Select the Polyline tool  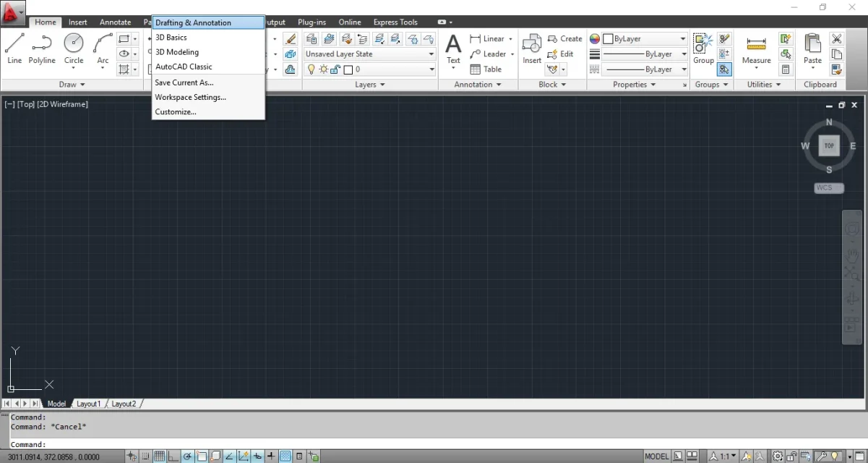click(x=42, y=48)
